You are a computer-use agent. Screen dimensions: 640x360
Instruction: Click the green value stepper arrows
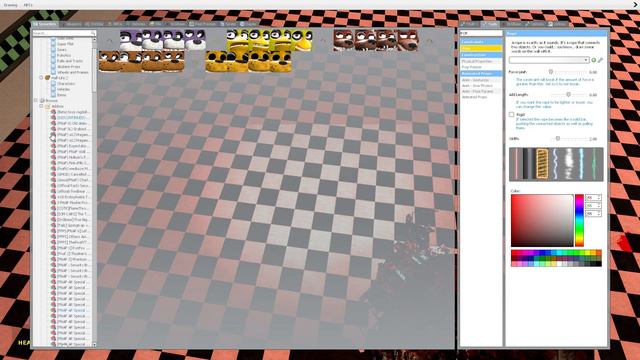(599, 205)
